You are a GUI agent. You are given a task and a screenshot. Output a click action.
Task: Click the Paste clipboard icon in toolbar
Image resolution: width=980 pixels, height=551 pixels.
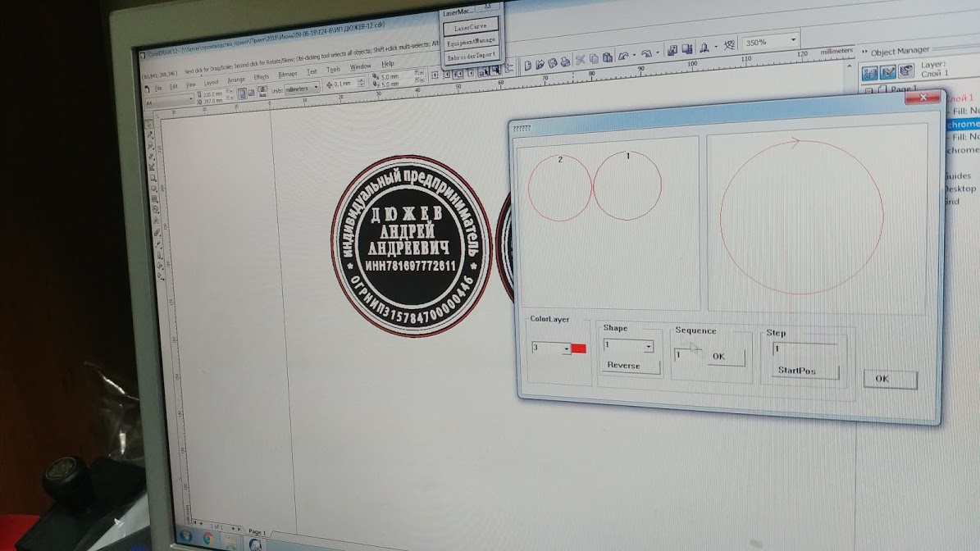coord(607,58)
